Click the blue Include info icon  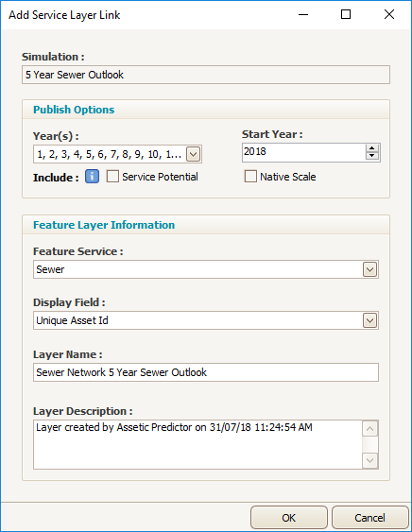[x=92, y=177]
